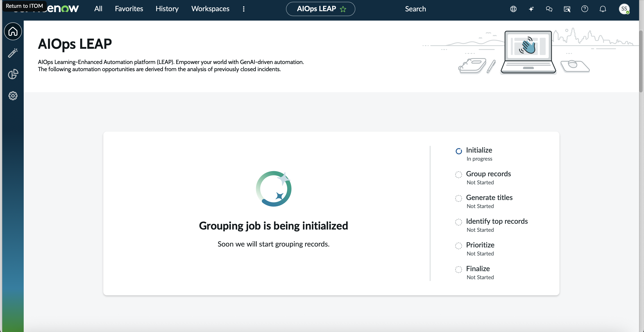Open the magic wand automation icon

(13, 53)
